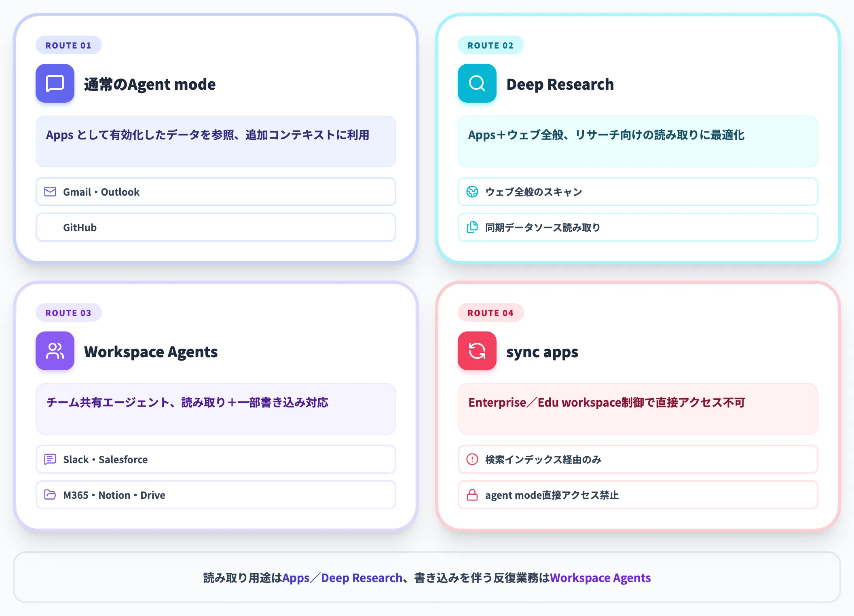Click the Deep Research card heading
Viewport: 854px width, 616px height.
click(560, 84)
